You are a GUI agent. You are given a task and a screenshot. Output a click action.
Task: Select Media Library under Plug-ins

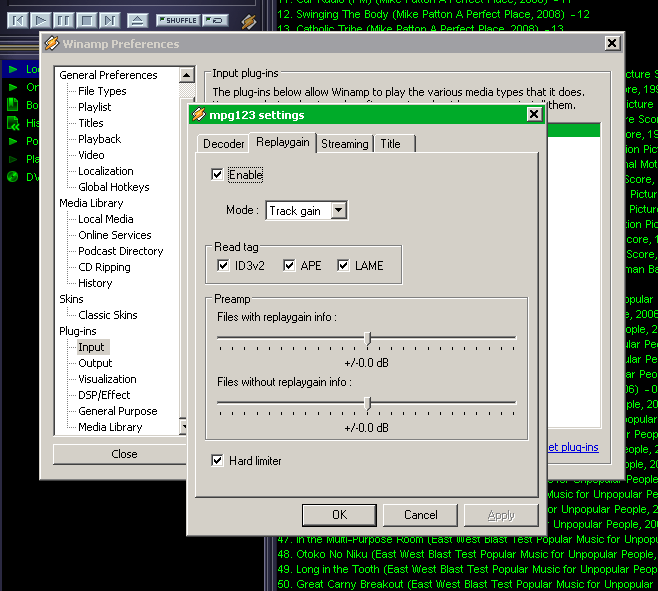click(x=110, y=427)
